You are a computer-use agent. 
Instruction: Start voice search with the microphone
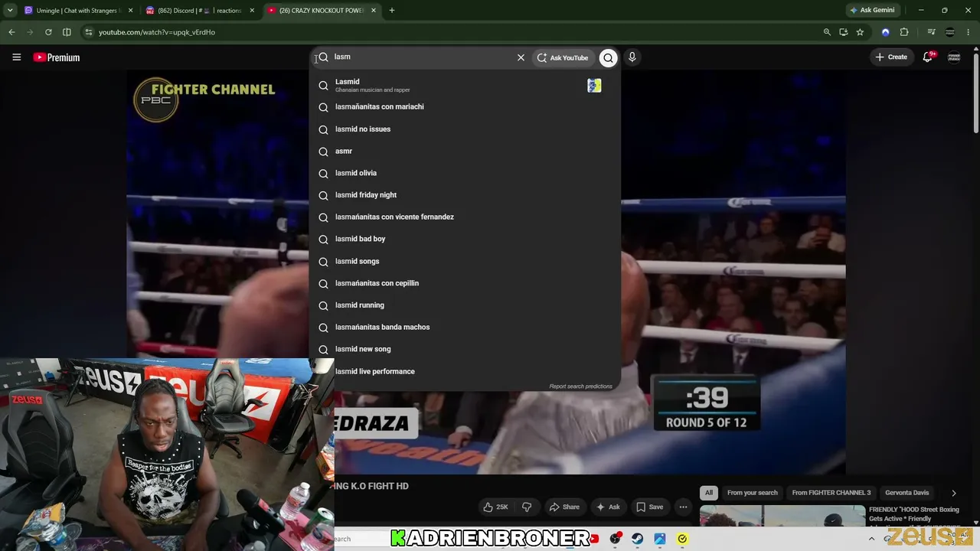click(632, 57)
